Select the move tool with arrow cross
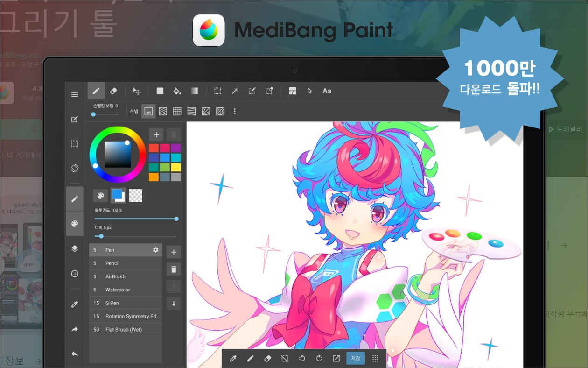Screen dimensions: 588x368 pyautogui.click(x=137, y=91)
